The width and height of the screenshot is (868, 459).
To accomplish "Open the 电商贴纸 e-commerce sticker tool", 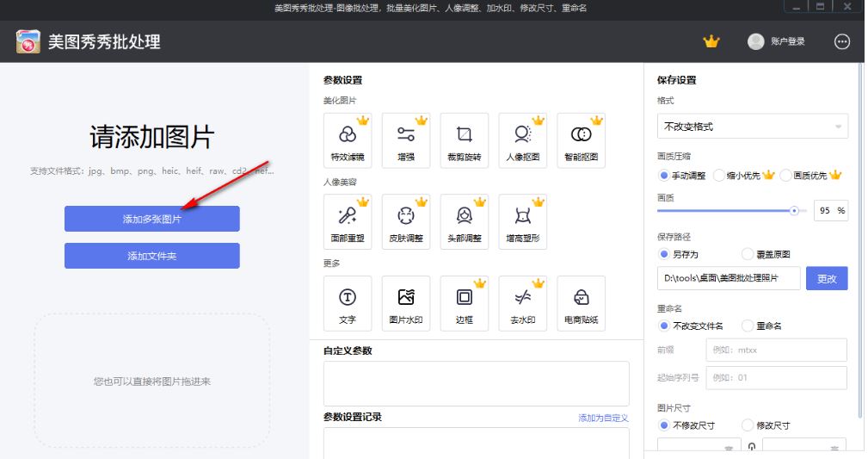I will point(582,303).
